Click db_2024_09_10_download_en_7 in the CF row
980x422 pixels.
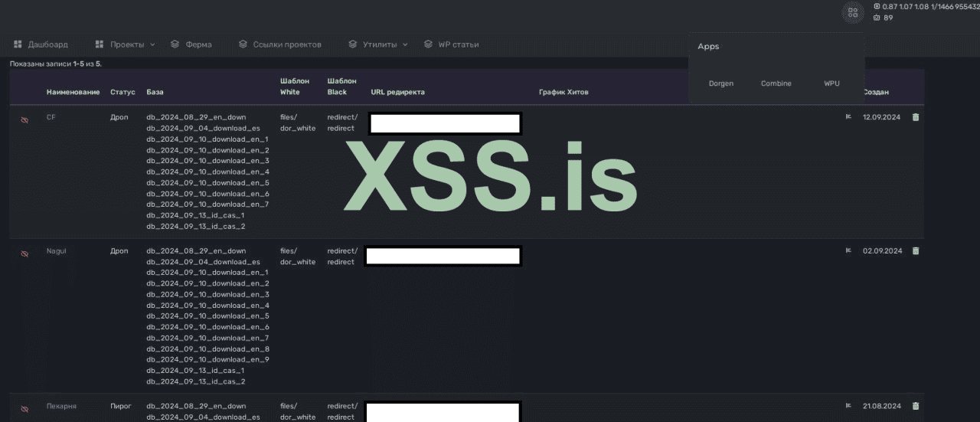coord(207,204)
